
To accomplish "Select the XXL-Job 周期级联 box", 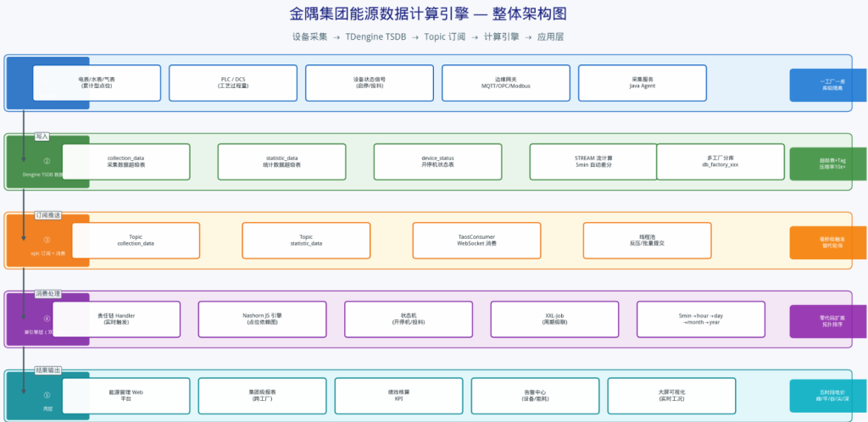I will pyautogui.click(x=554, y=319).
